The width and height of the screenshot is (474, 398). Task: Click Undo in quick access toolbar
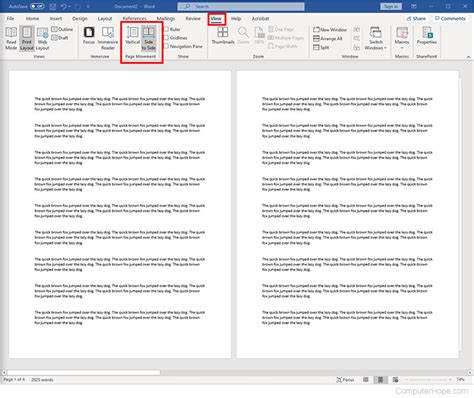(64, 6)
